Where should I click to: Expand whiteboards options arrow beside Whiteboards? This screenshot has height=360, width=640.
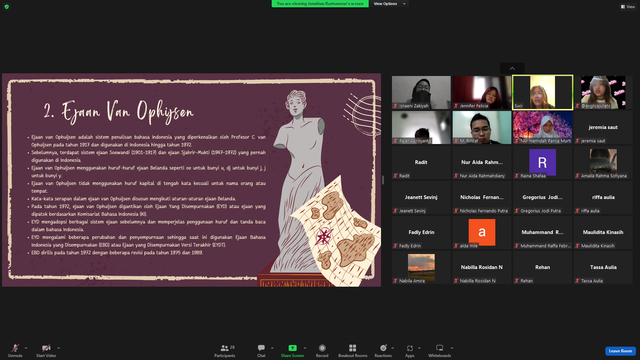[x=452, y=348]
